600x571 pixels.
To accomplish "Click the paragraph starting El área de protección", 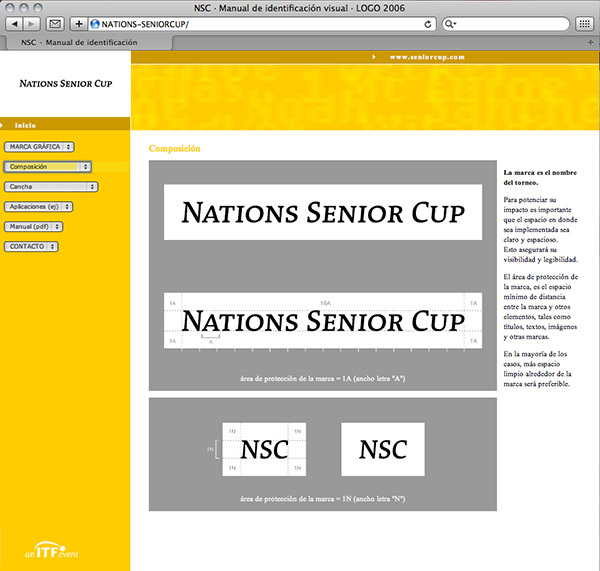I will pyautogui.click(x=541, y=307).
